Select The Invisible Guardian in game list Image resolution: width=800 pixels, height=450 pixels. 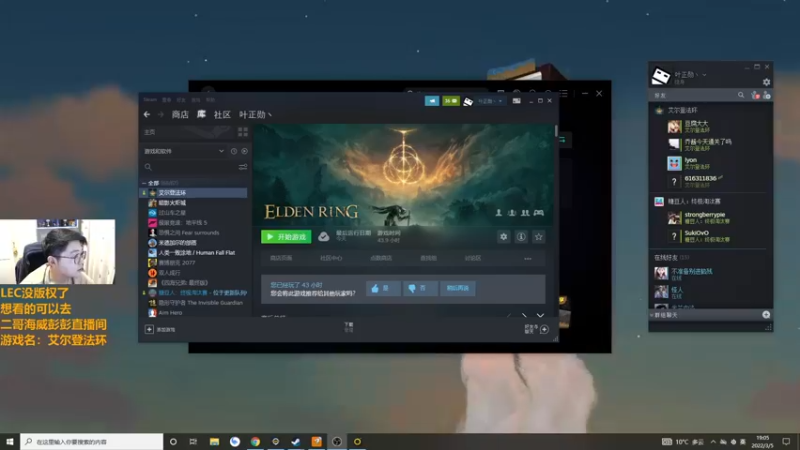[194, 303]
